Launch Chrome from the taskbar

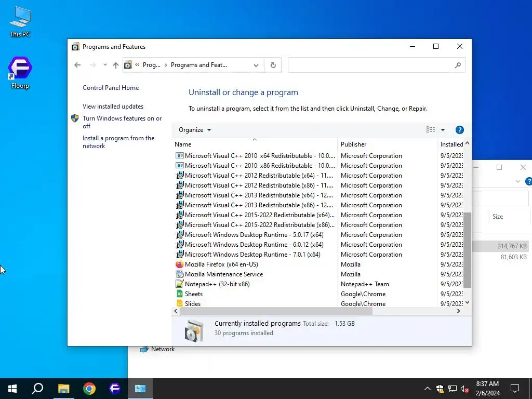pos(89,389)
